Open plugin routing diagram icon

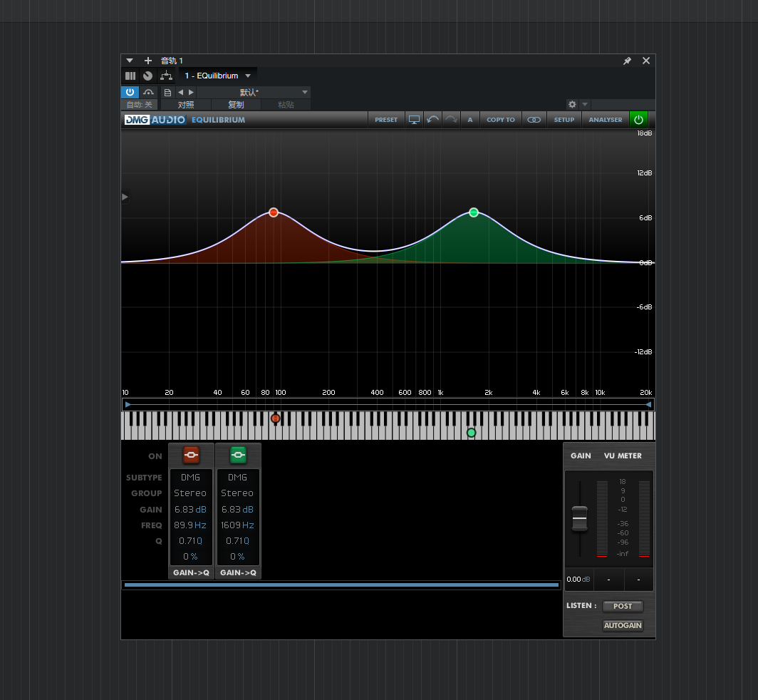pyautogui.click(x=166, y=76)
